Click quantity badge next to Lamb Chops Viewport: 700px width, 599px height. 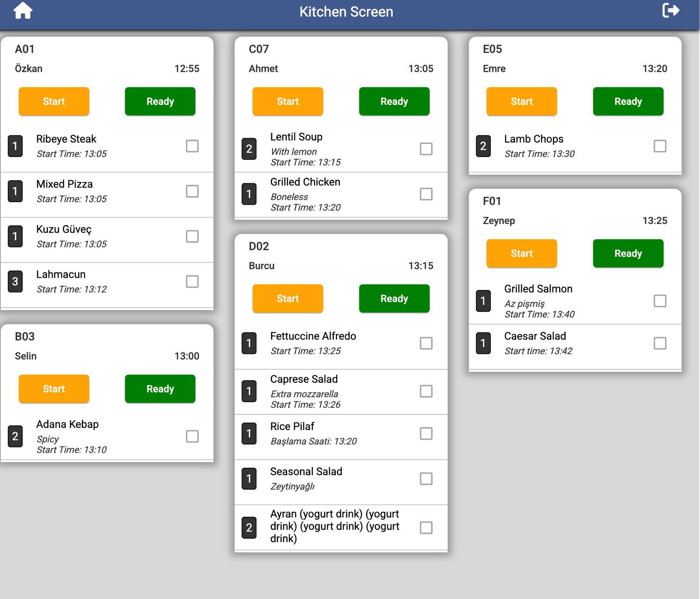[483, 146]
